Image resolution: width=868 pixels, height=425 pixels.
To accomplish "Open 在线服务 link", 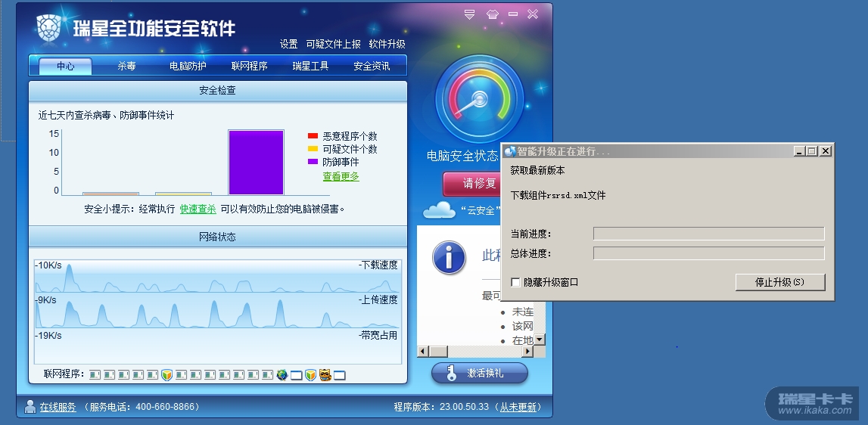I will point(58,408).
